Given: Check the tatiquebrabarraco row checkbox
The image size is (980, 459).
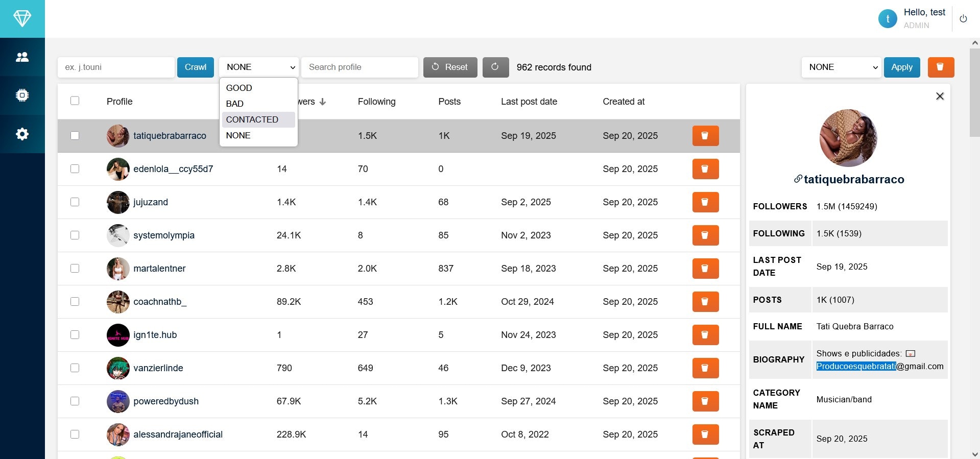Looking at the screenshot, I should (75, 135).
